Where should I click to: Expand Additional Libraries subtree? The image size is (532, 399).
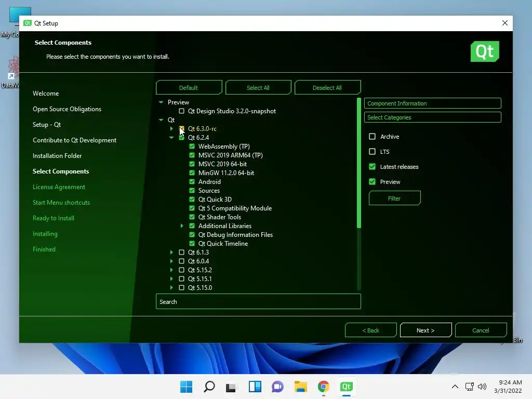coord(182,225)
